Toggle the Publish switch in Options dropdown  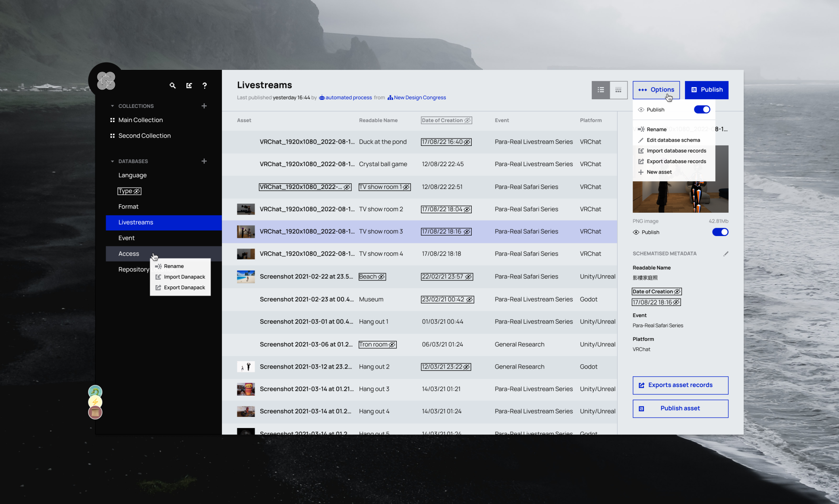(x=702, y=109)
